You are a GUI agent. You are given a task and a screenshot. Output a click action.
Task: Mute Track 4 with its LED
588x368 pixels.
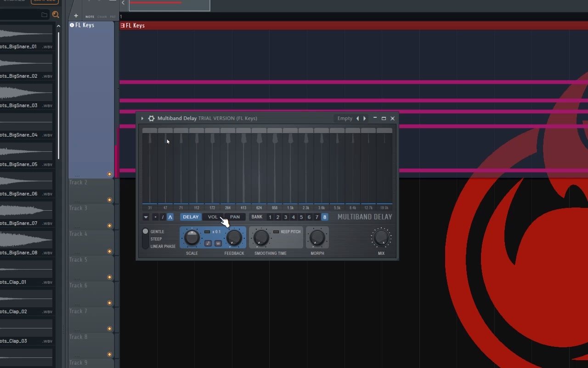coord(109,252)
